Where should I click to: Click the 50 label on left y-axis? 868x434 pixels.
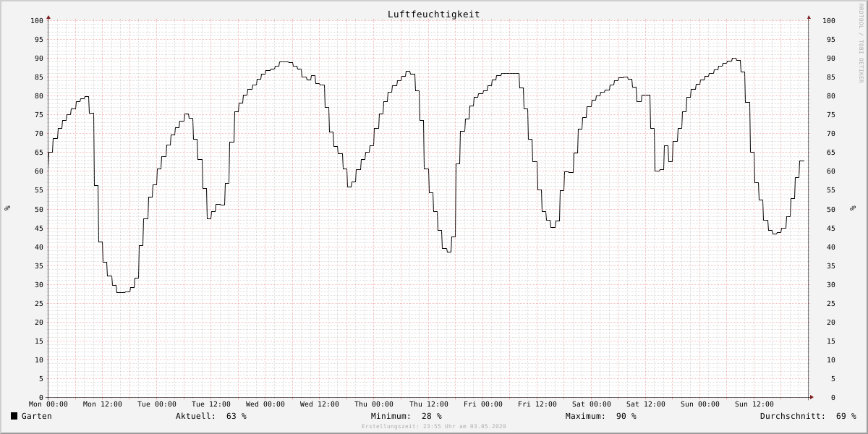click(39, 209)
